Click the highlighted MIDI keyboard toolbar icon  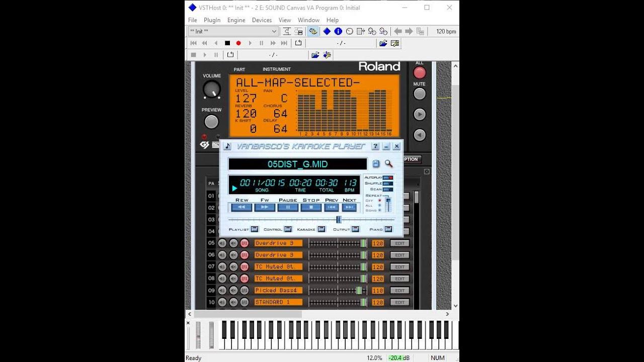click(313, 31)
